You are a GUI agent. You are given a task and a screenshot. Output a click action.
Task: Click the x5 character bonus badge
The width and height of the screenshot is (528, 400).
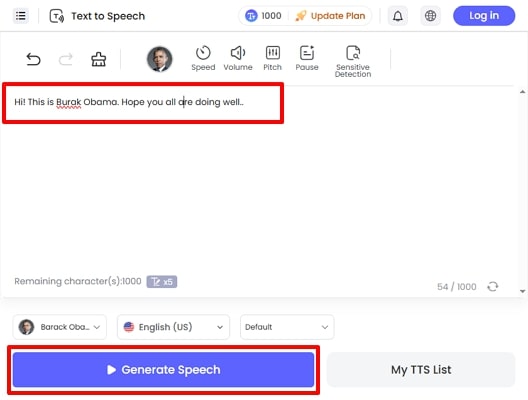(162, 281)
